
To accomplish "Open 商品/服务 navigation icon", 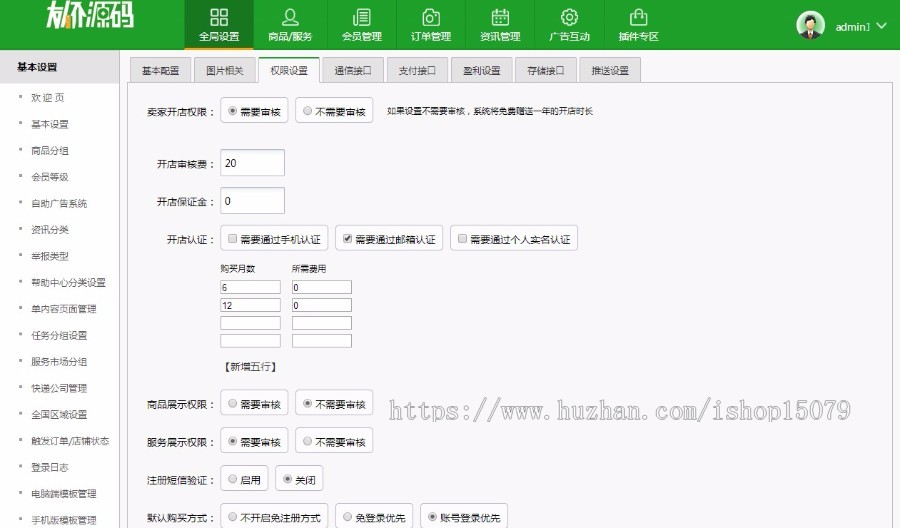I will tap(290, 17).
